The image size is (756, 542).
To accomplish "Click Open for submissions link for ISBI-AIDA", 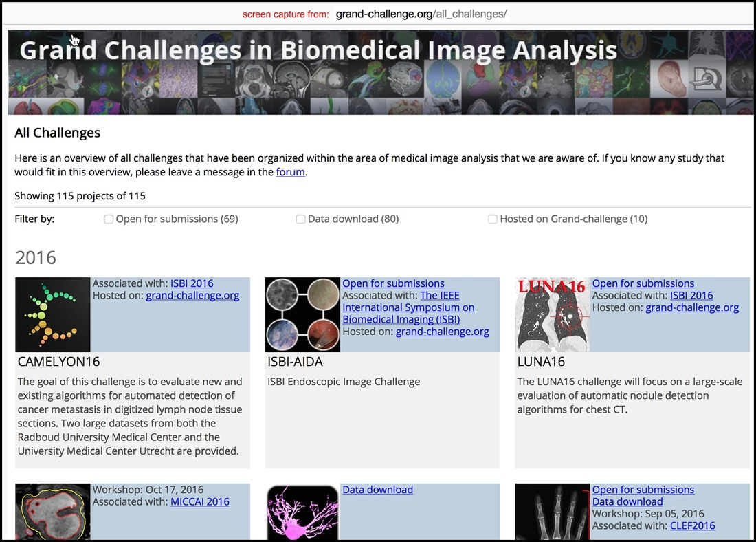I will tap(393, 283).
